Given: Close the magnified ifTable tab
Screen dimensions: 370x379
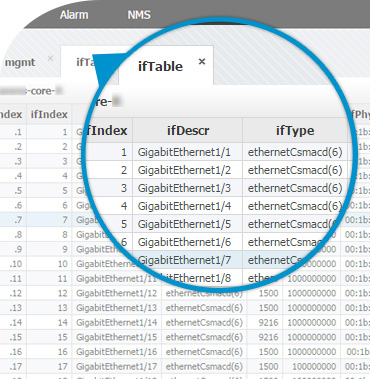Looking at the screenshot, I should 202,61.
